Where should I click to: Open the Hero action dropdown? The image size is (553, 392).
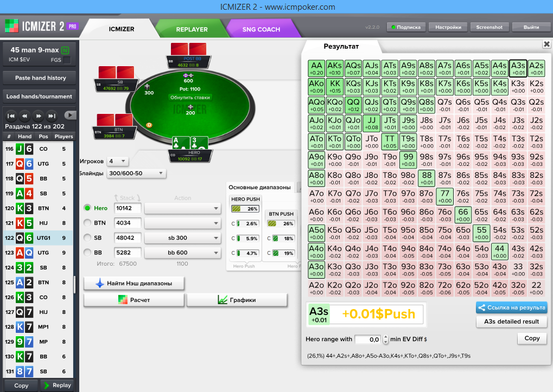pyautogui.click(x=183, y=208)
